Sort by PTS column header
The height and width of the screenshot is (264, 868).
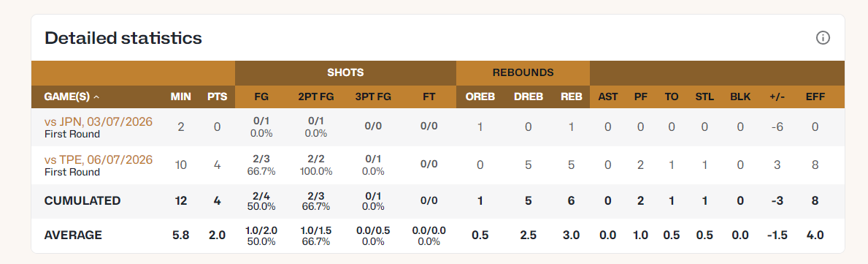[x=217, y=97]
